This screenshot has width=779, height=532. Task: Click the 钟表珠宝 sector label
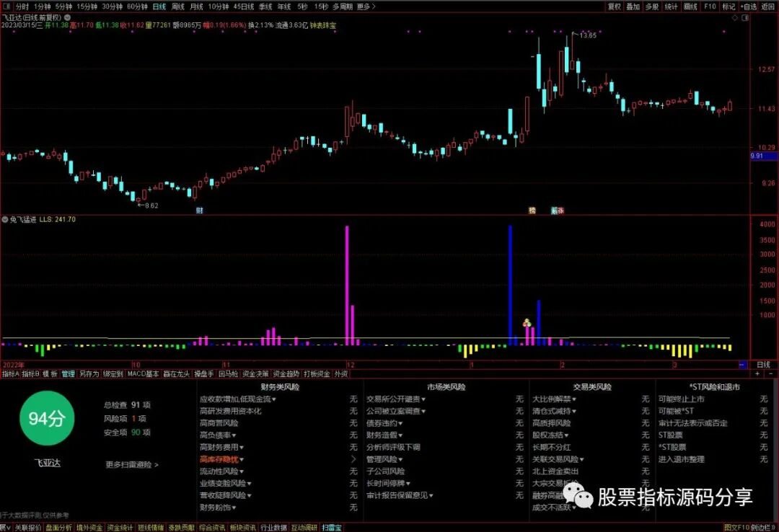[x=323, y=25]
